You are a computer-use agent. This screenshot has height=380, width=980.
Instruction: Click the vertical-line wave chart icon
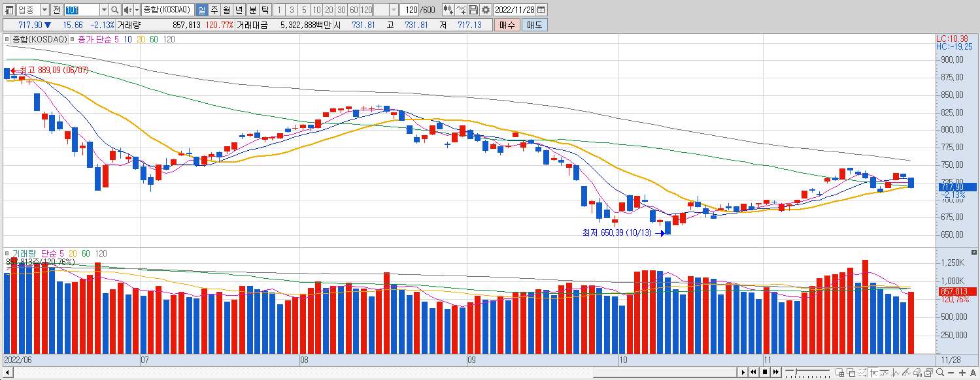point(895,373)
